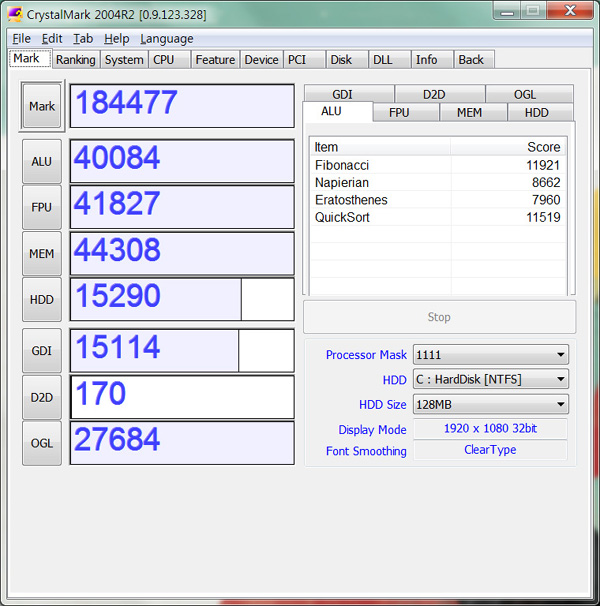The image size is (600, 606).
Task: Select the HDD results tab
Action: (x=540, y=112)
